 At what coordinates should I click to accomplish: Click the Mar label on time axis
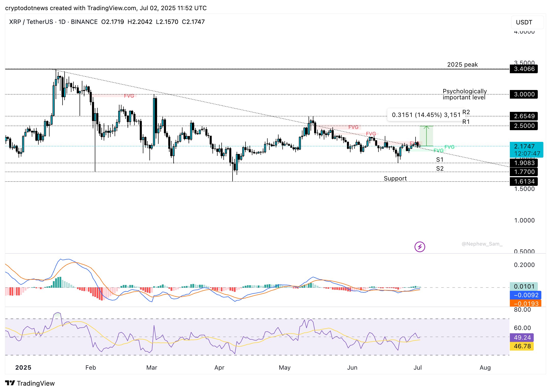pos(152,368)
